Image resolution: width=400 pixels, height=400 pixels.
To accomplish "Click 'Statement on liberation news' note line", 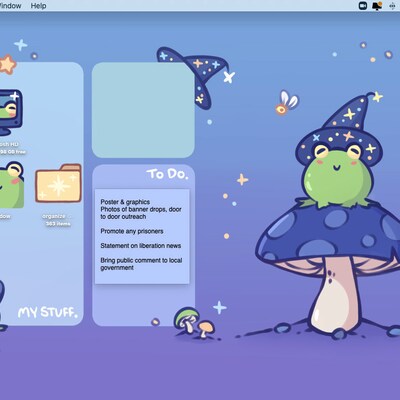I will coord(141,246).
